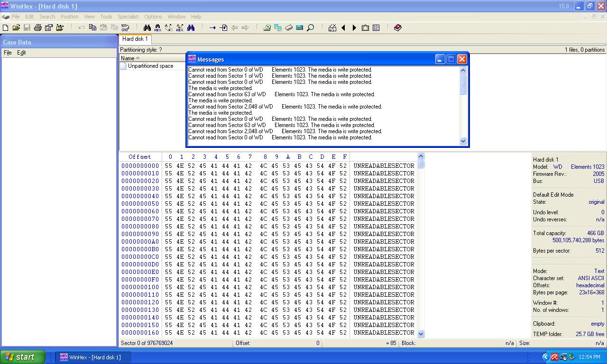Open the Modify Data icon labeled 101 010

(x=125, y=28)
